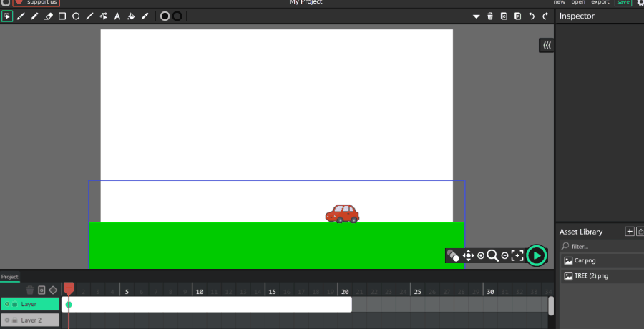Select the Layer row label

(x=30, y=305)
